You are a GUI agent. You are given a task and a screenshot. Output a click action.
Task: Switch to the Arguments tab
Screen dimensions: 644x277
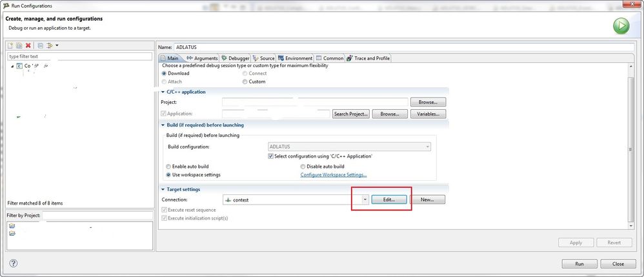(202, 58)
